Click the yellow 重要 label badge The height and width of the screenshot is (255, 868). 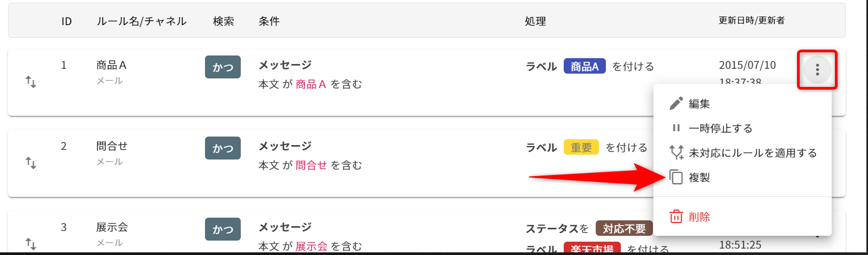coord(581,148)
